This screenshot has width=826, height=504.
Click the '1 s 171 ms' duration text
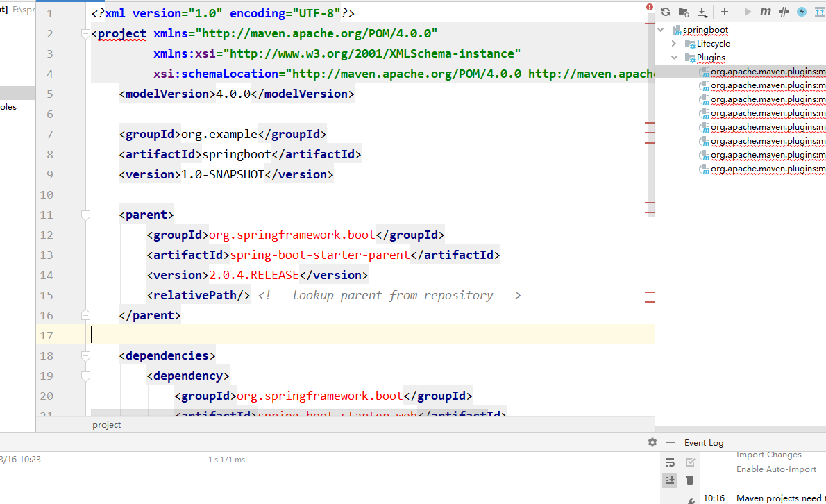point(226,460)
